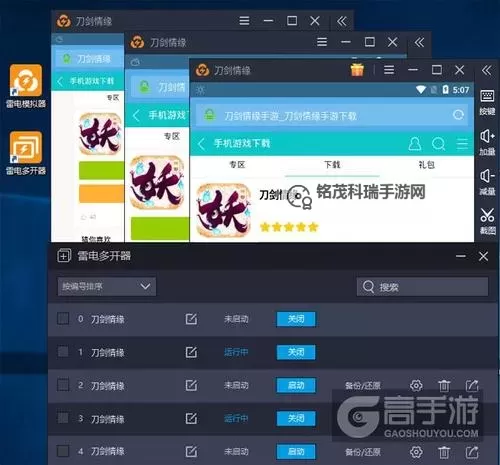Click 启动 button for instance 4
The height and width of the screenshot is (465, 500).
click(296, 452)
